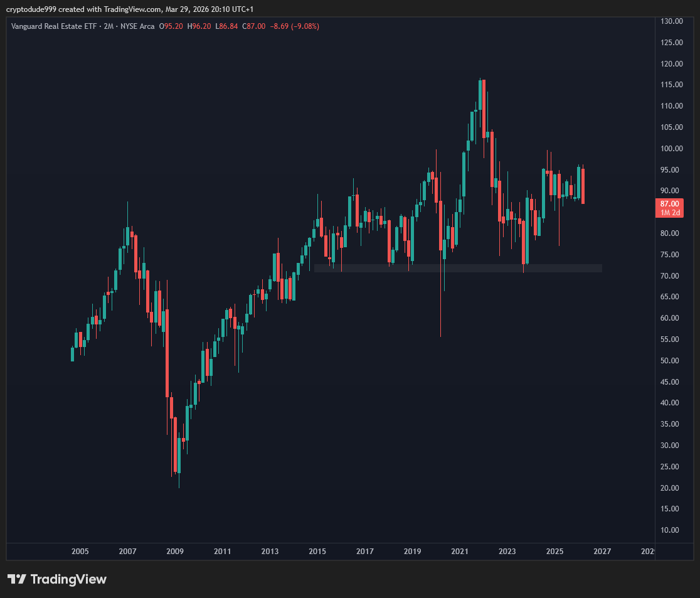
Task: Click the 100.00 price axis label
Action: point(671,148)
